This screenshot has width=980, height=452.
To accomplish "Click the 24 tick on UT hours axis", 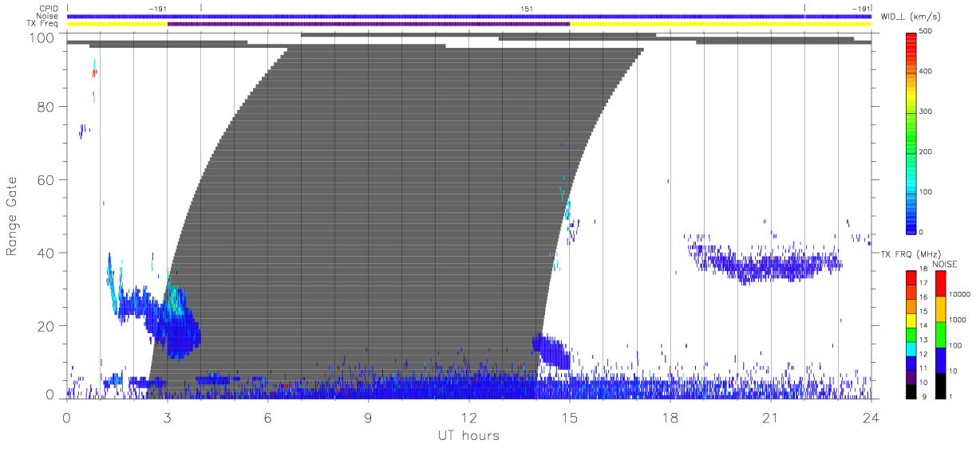I will click(871, 418).
